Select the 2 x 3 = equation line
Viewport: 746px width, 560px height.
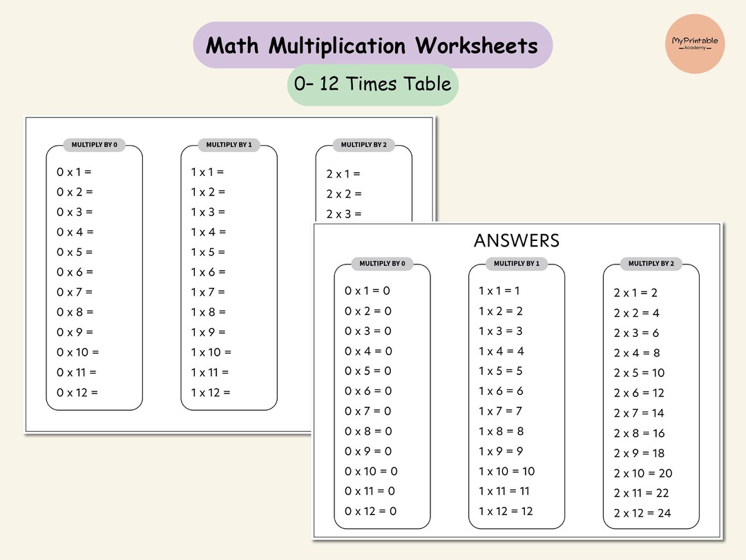pos(343,213)
